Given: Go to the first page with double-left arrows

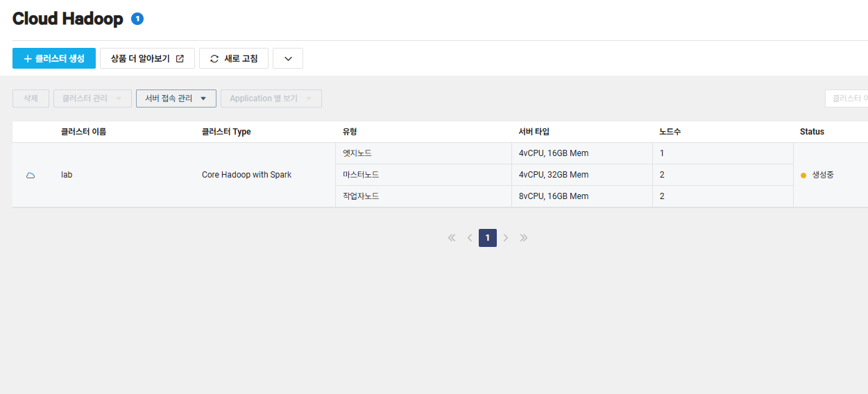Looking at the screenshot, I should tap(452, 238).
